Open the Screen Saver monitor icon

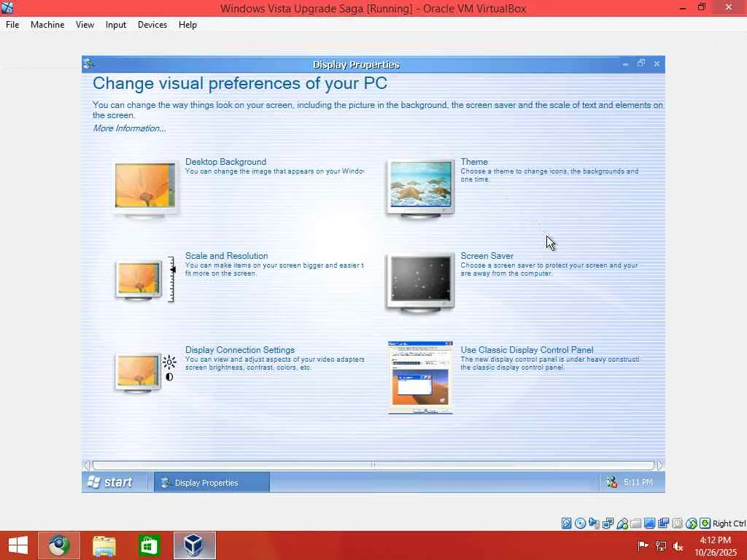[420, 284]
